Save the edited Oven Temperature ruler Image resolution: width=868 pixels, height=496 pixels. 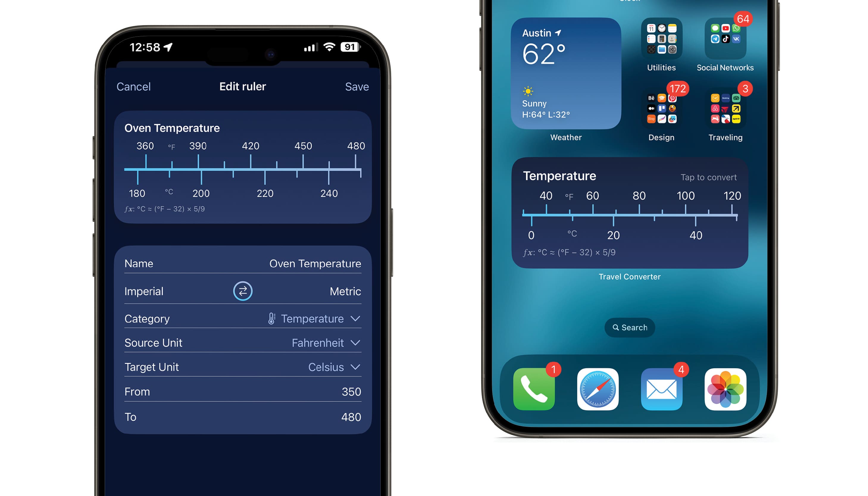(x=357, y=86)
